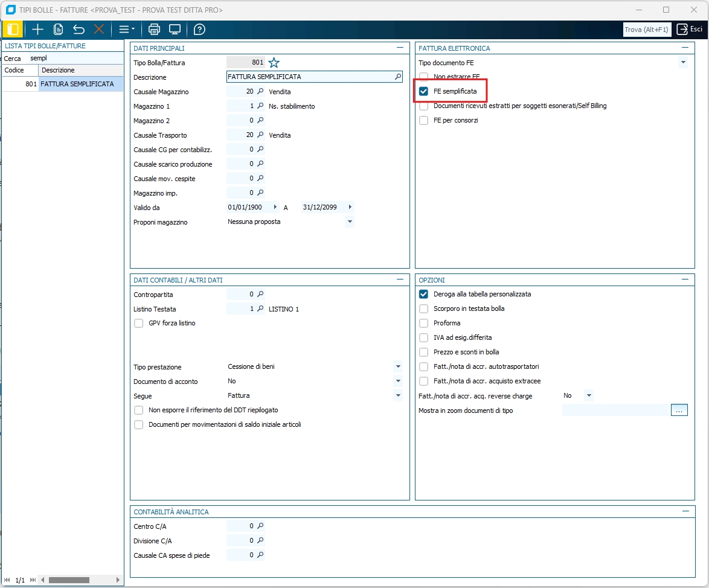Open the Proponi magazzino dropdown
The image size is (709, 588).
(349, 222)
